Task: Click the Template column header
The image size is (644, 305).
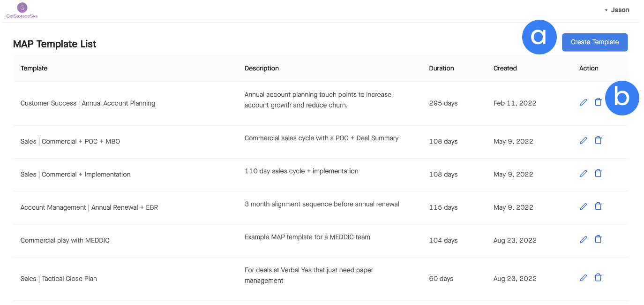Action: 34,68
